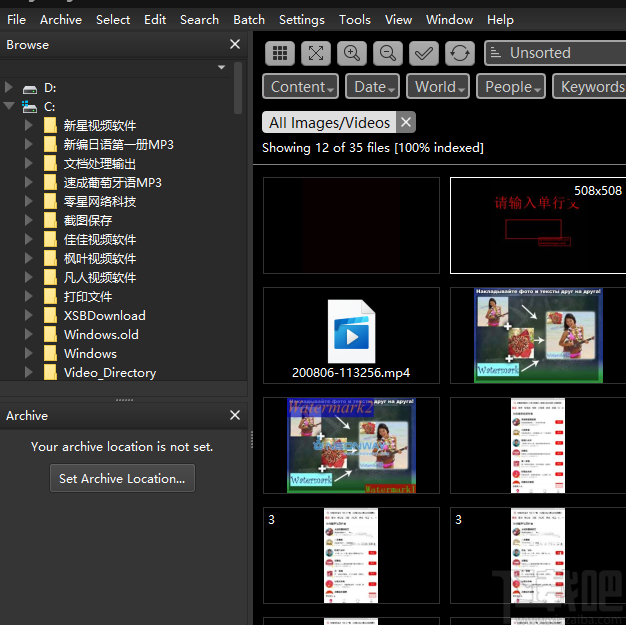This screenshot has height=625, width=626.
Task: Open the Search menu
Action: 199,20
